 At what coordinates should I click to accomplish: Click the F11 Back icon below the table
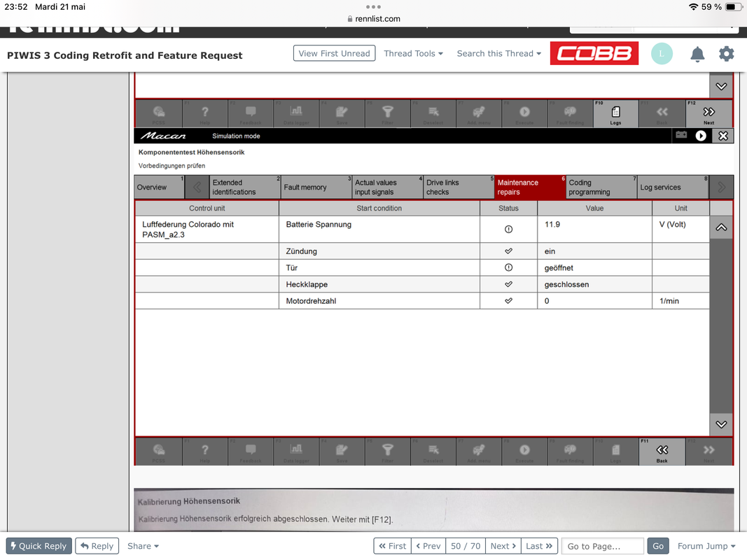tap(662, 451)
